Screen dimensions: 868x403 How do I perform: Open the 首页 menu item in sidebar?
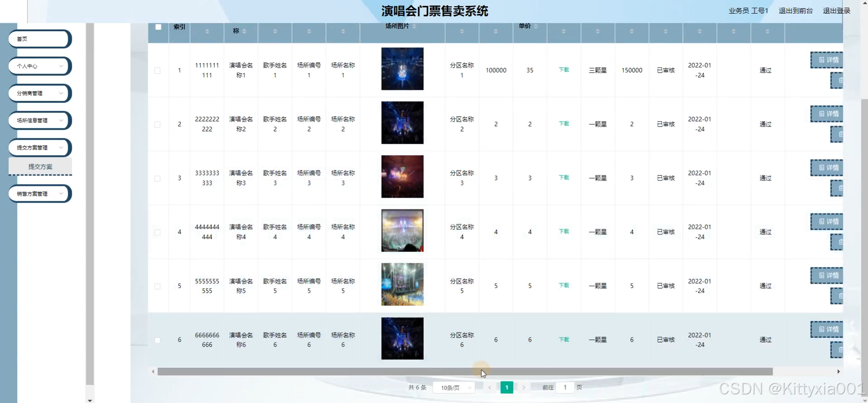40,39
